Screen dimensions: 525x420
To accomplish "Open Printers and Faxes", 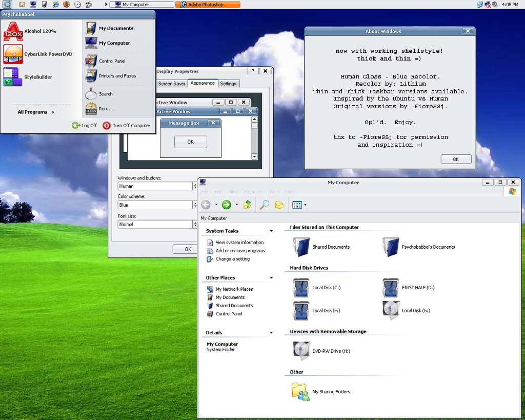I will [117, 76].
